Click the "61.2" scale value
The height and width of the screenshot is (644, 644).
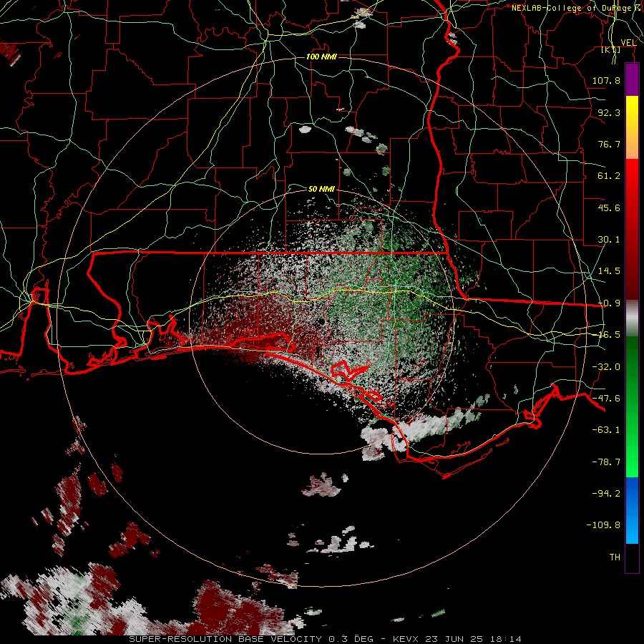click(x=609, y=176)
